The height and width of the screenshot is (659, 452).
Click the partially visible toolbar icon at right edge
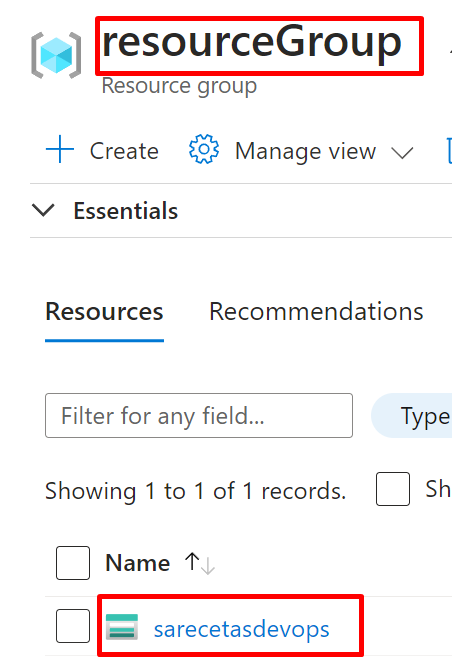pyautogui.click(x=449, y=150)
